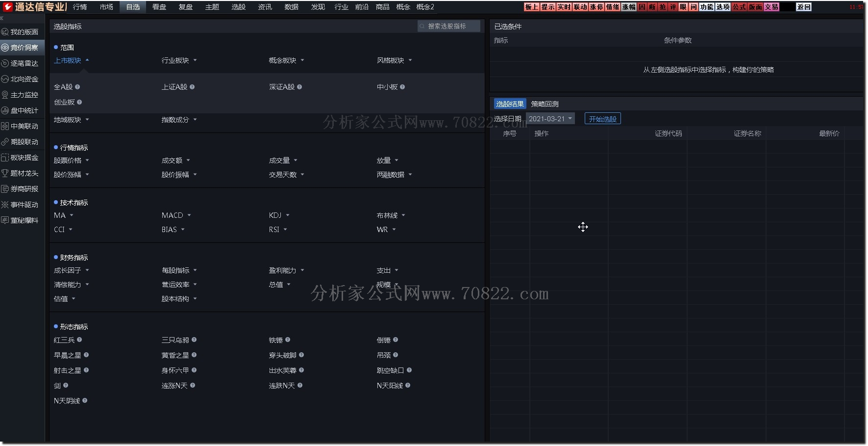Click 开始选股 button

click(602, 119)
